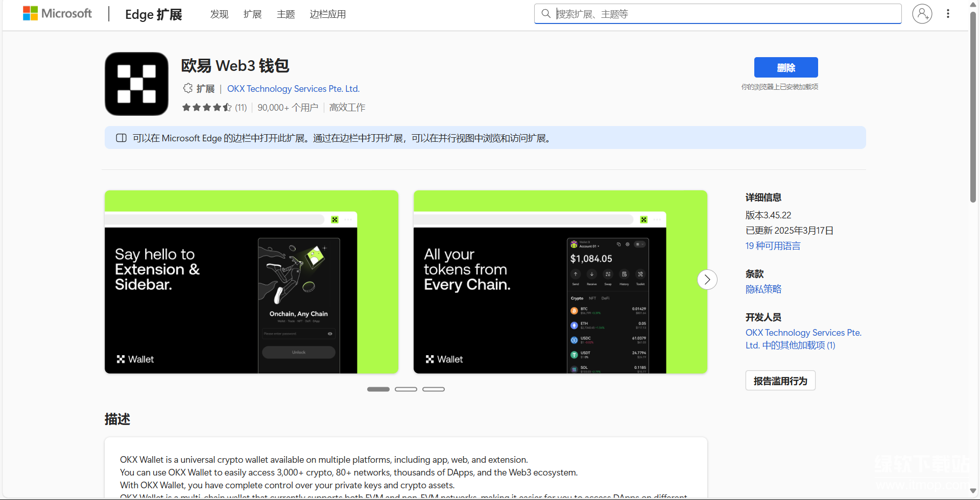Click the 已更新 2025年3月17日 text
This screenshot has width=980, height=500.
(x=790, y=231)
